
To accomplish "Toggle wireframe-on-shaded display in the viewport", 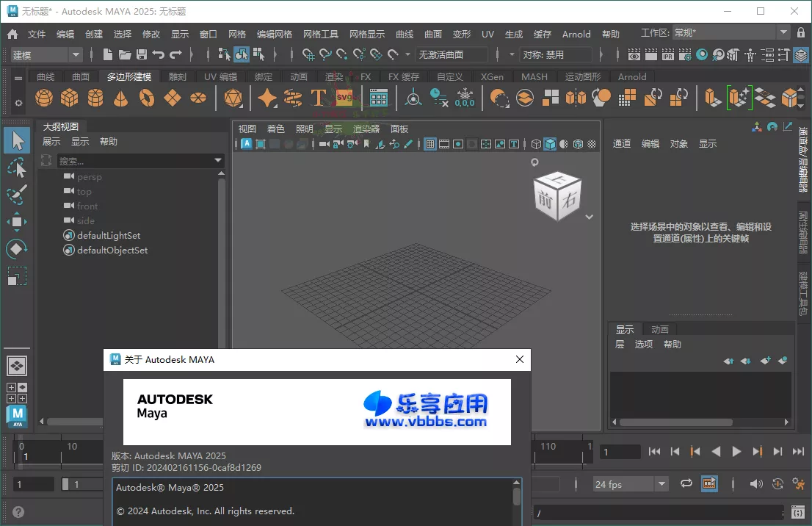I will (x=578, y=145).
